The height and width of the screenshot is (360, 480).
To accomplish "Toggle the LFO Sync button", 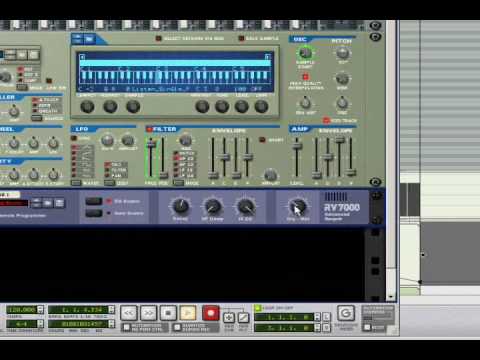I will (74, 138).
